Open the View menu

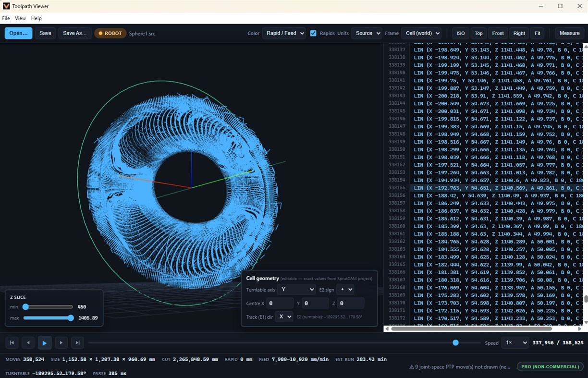pos(20,18)
